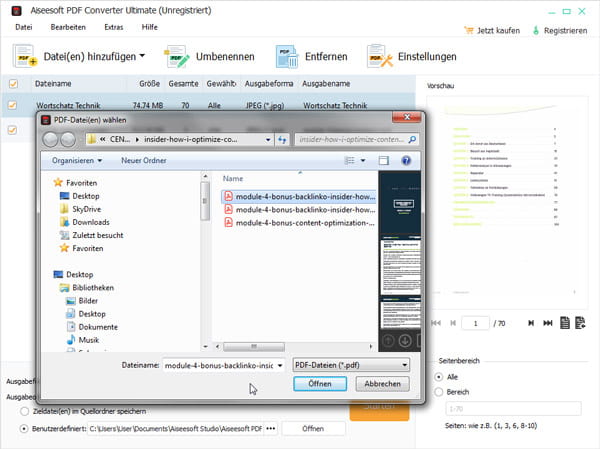Viewport: 600px width, 449px height.
Task: Click the Datei(en) hinzufügen PDF icon
Action: tap(24, 56)
